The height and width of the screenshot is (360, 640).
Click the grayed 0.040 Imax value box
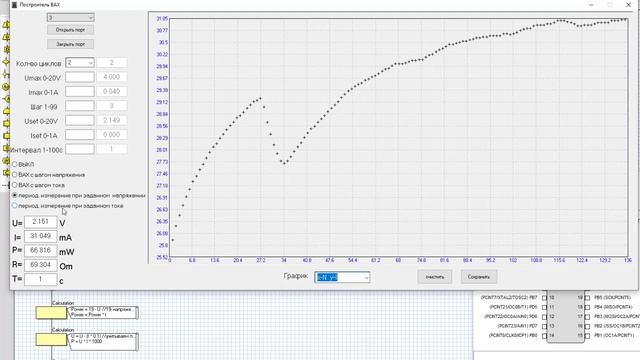(x=111, y=91)
